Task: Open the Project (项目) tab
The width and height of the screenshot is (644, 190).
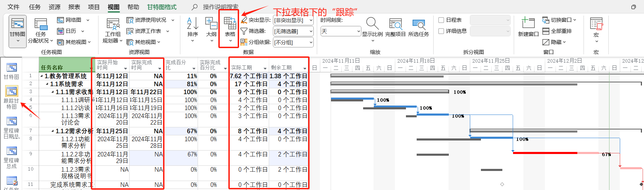Action: tap(94, 7)
